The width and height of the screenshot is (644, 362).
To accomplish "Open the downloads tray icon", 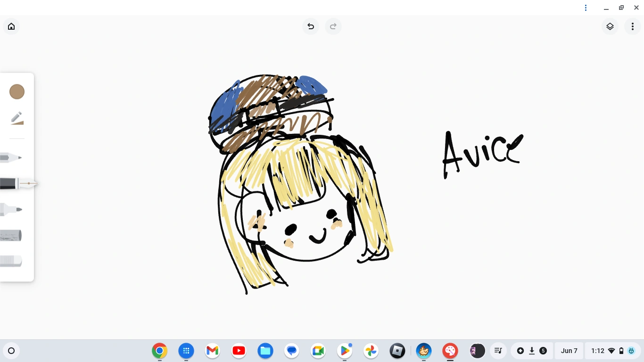I will pyautogui.click(x=531, y=351).
